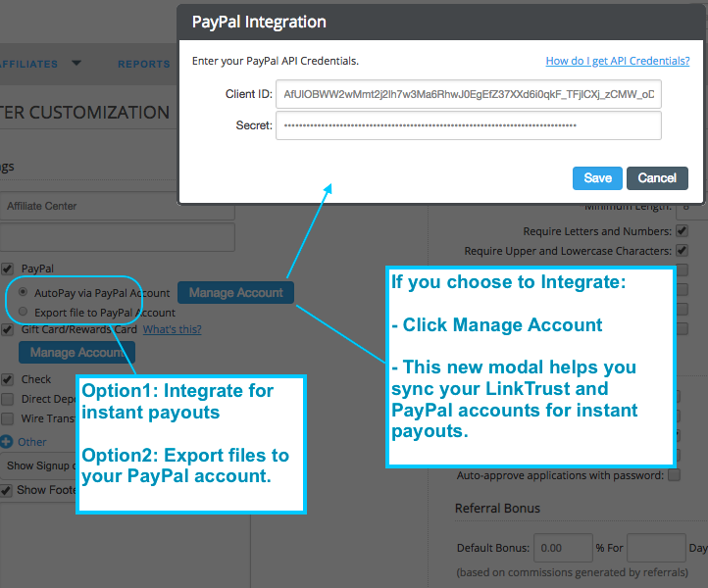The height and width of the screenshot is (588, 708).
Task: Select AutoPay via PayPal Account radio
Action: tap(23, 292)
